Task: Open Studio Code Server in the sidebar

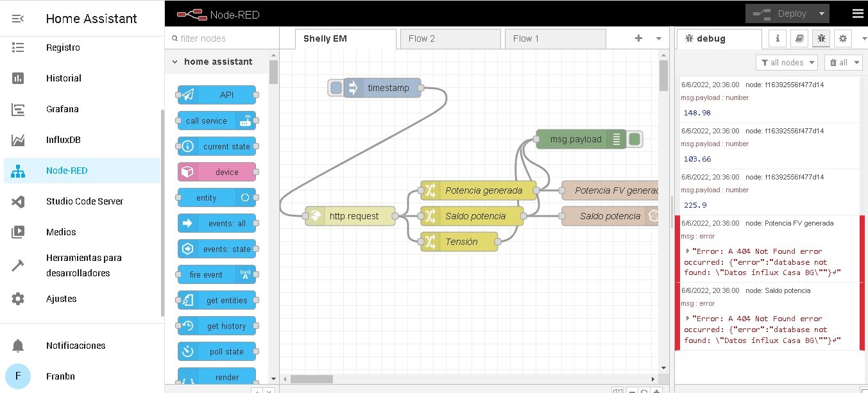Action: [85, 201]
